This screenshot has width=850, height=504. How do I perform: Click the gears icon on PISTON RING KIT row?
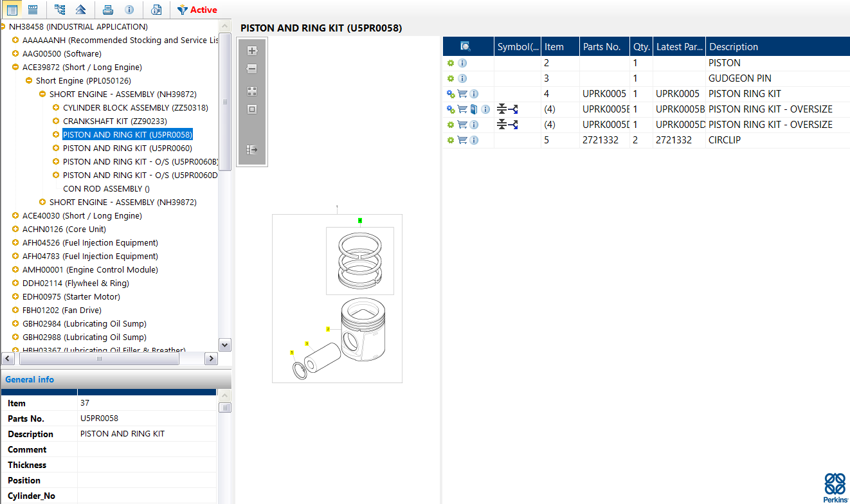coord(451,94)
